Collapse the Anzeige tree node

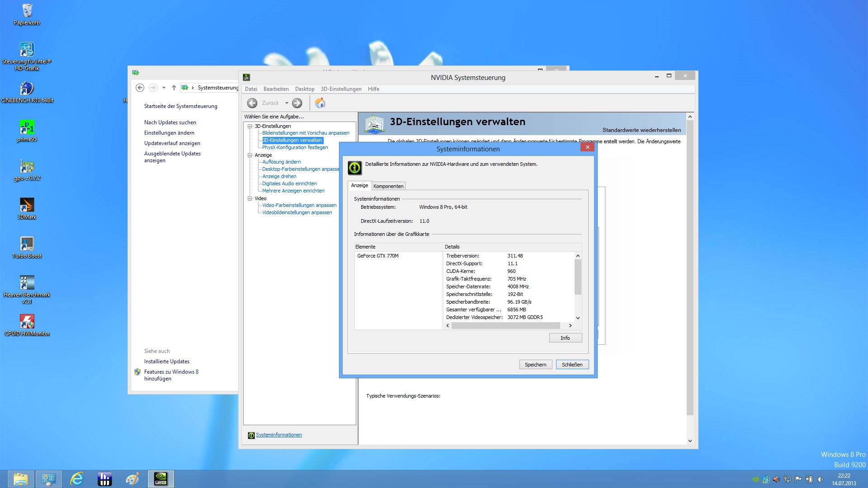(250, 155)
